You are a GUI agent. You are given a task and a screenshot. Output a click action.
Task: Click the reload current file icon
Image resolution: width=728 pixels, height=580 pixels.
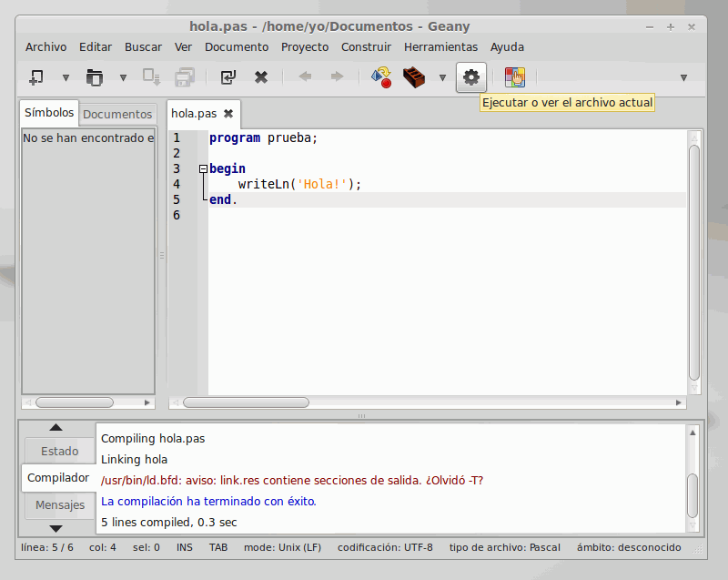click(x=228, y=77)
